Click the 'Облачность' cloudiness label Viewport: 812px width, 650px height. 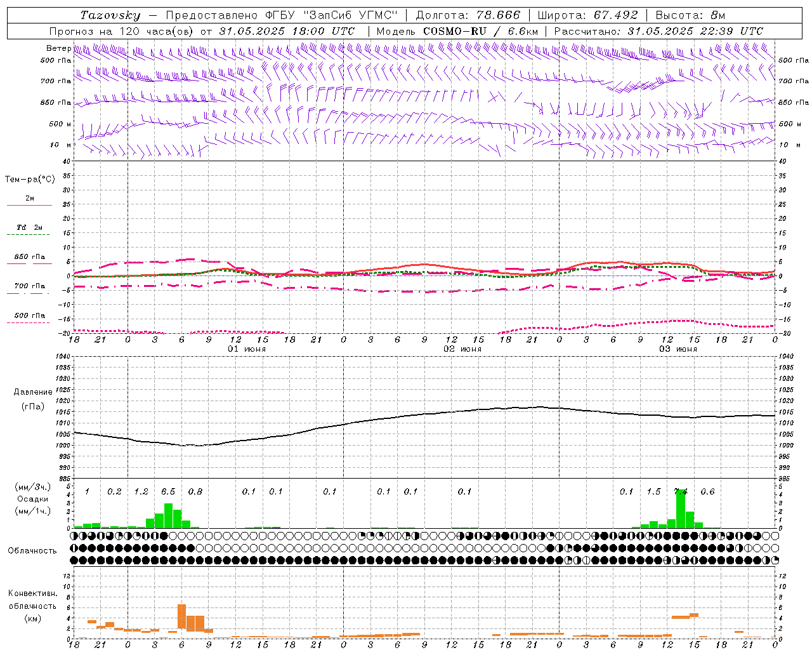click(x=32, y=551)
